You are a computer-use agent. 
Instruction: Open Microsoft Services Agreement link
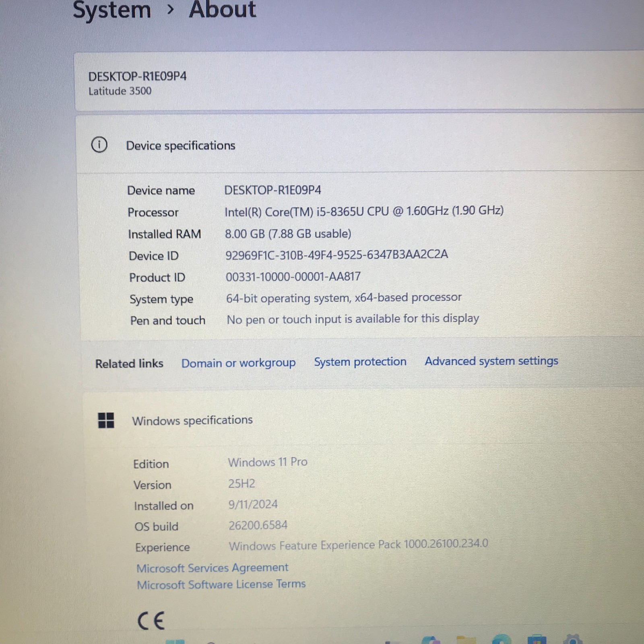(x=213, y=568)
